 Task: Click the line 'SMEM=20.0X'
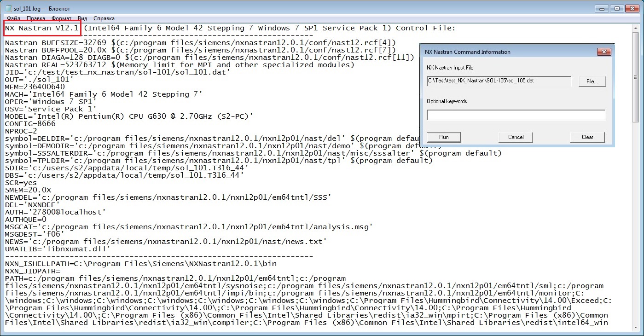[x=28, y=190]
